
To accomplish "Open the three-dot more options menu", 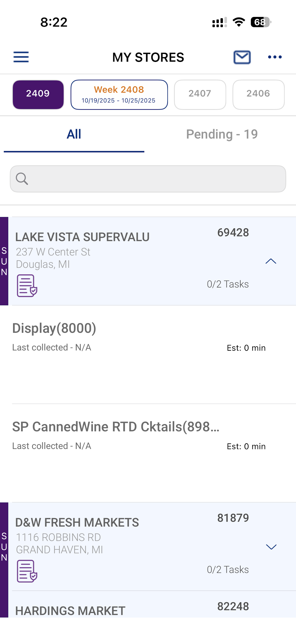I will [x=275, y=57].
